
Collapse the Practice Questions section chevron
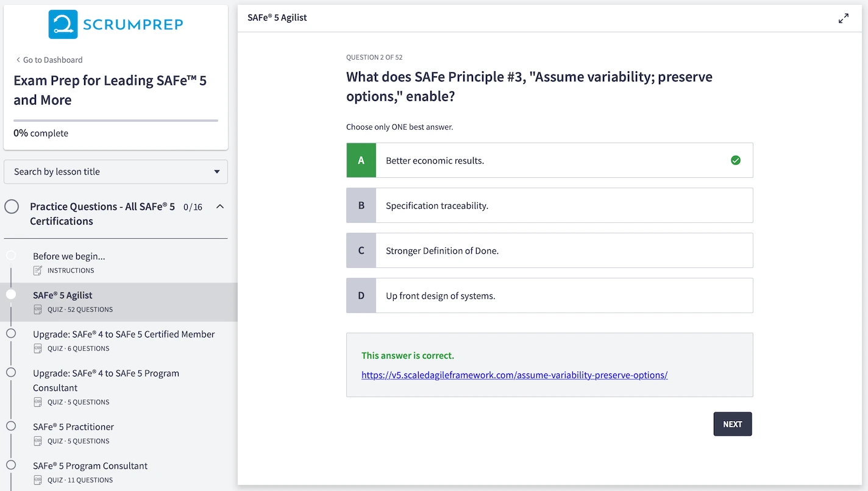pos(220,207)
